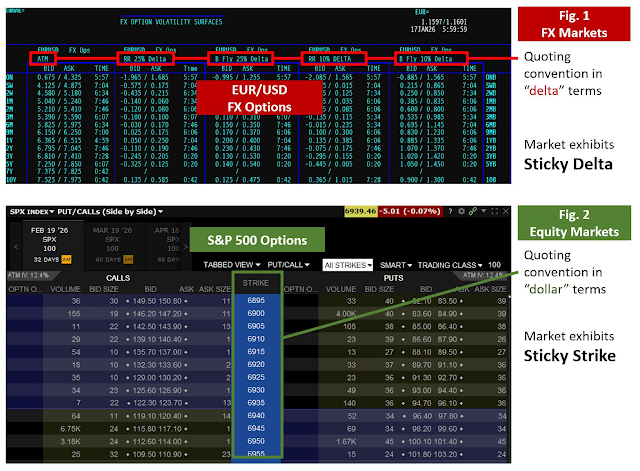This screenshot has width=640, height=471.
Task: Click the 1.1597/1.1601 EUR quote
Action: pyautogui.click(x=444, y=22)
